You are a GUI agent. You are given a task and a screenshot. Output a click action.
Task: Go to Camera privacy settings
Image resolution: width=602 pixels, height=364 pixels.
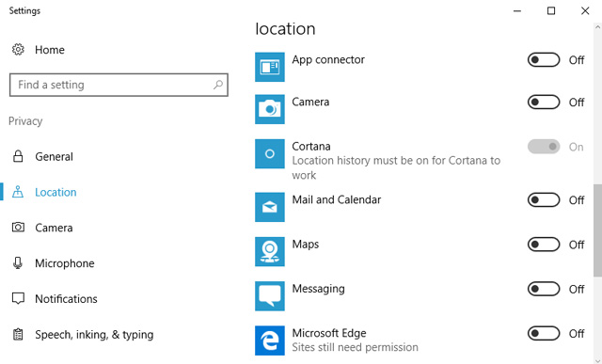coord(54,228)
